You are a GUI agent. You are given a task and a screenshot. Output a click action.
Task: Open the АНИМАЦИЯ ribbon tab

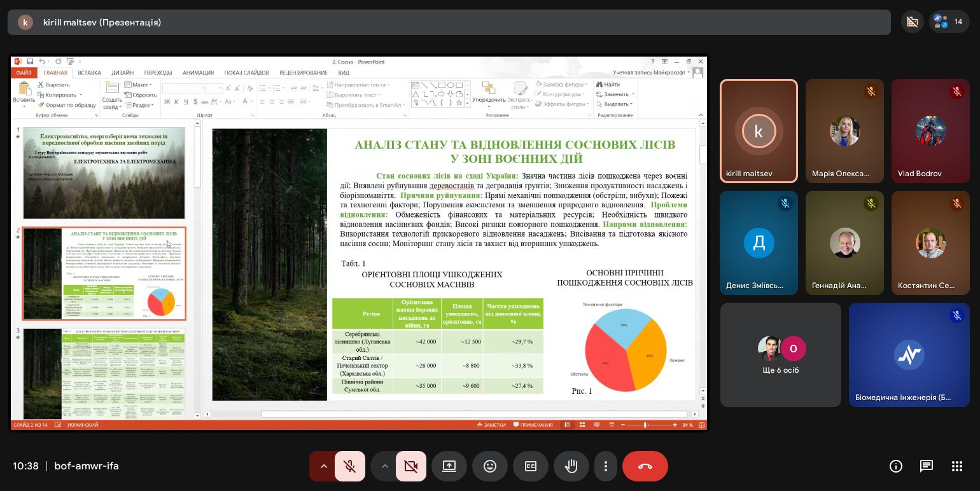198,73
